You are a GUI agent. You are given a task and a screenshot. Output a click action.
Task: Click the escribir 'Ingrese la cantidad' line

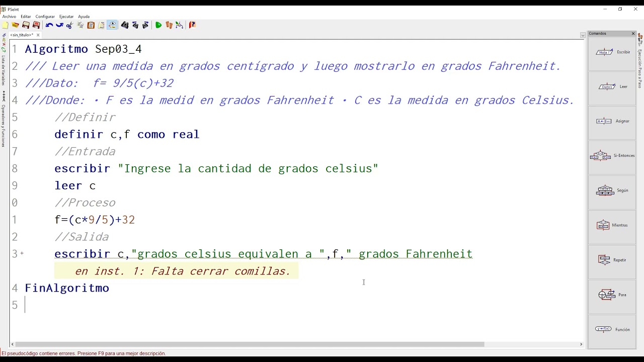tap(216, 168)
